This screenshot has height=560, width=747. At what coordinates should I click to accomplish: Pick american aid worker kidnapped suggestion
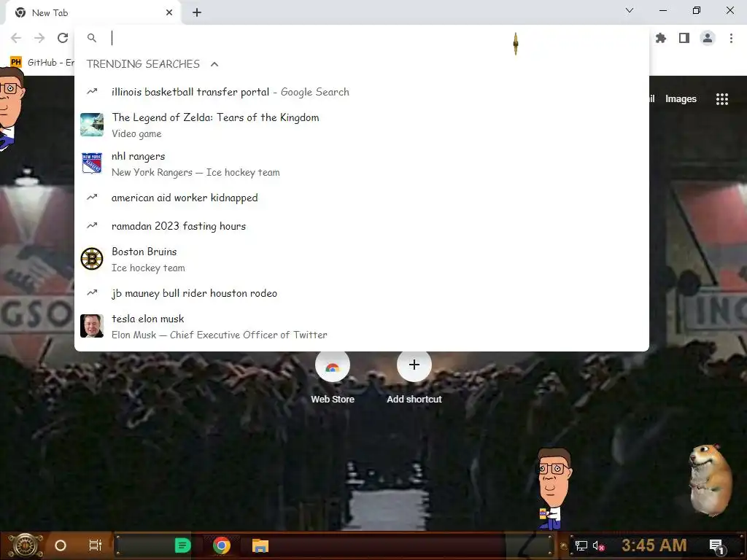click(362, 198)
